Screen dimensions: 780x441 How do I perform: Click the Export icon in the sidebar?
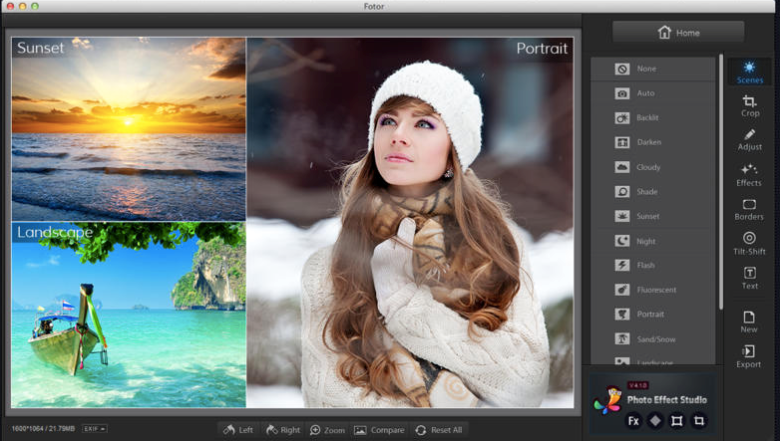point(749,357)
